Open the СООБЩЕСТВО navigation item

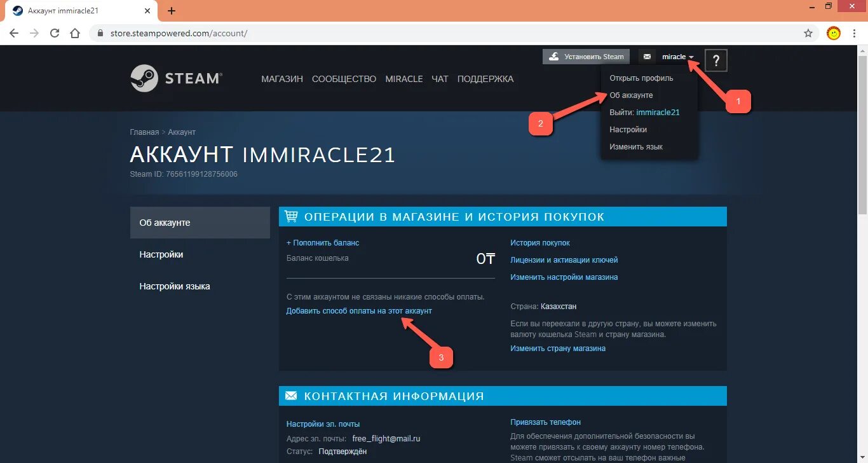click(x=344, y=79)
